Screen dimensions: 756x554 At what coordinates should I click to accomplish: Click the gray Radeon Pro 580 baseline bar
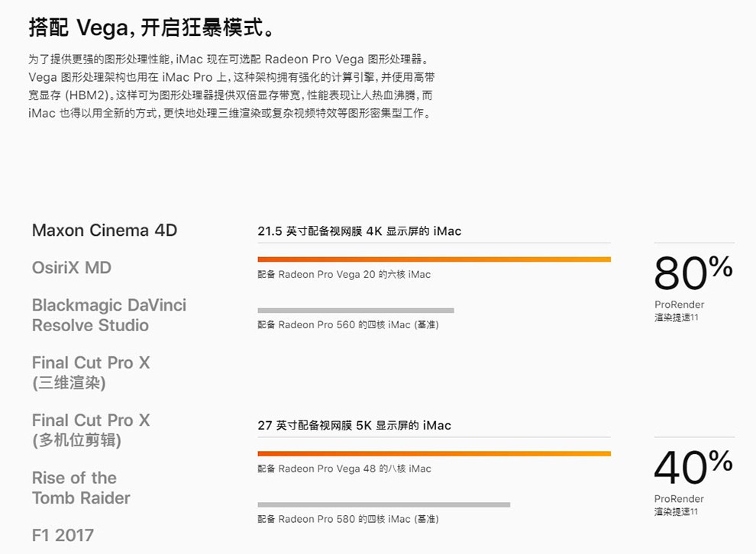coord(384,504)
